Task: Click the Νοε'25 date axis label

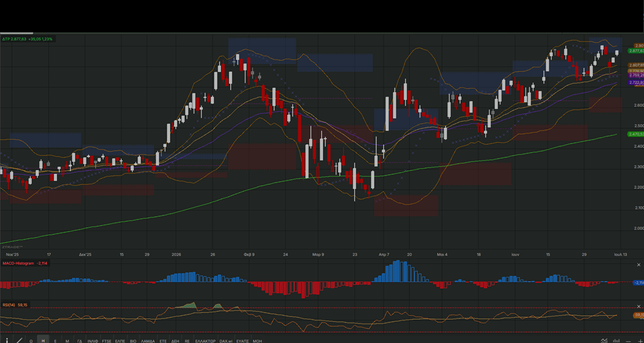Action: coord(13,254)
